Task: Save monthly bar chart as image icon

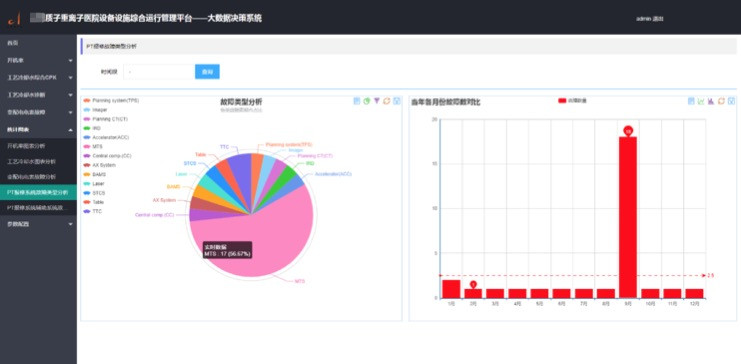Action: pos(732,101)
